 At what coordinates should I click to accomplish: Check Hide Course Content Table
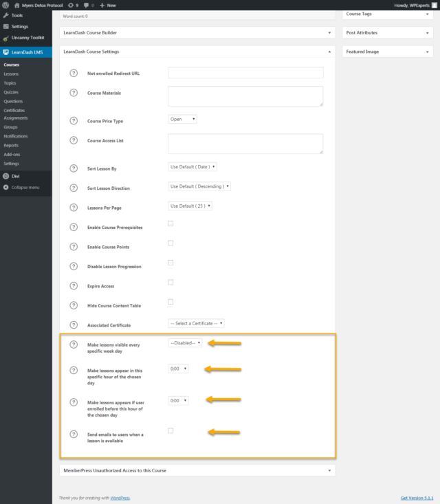tap(170, 302)
